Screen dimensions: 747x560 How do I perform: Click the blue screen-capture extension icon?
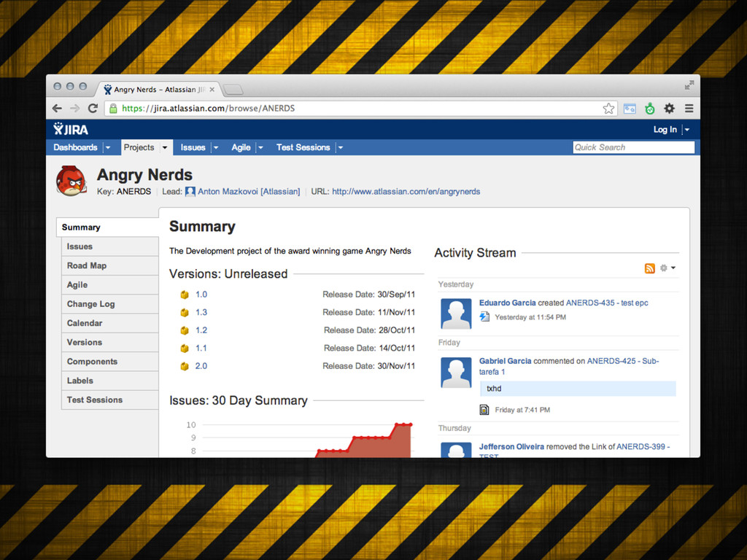click(x=630, y=109)
